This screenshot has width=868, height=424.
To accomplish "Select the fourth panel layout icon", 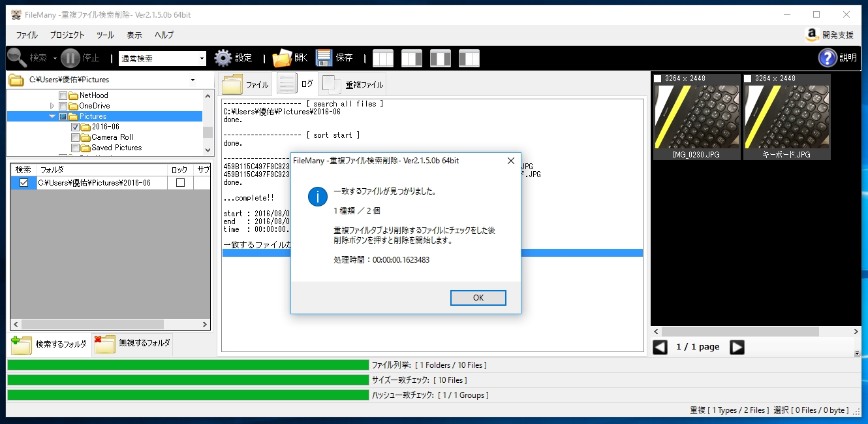I will click(469, 58).
